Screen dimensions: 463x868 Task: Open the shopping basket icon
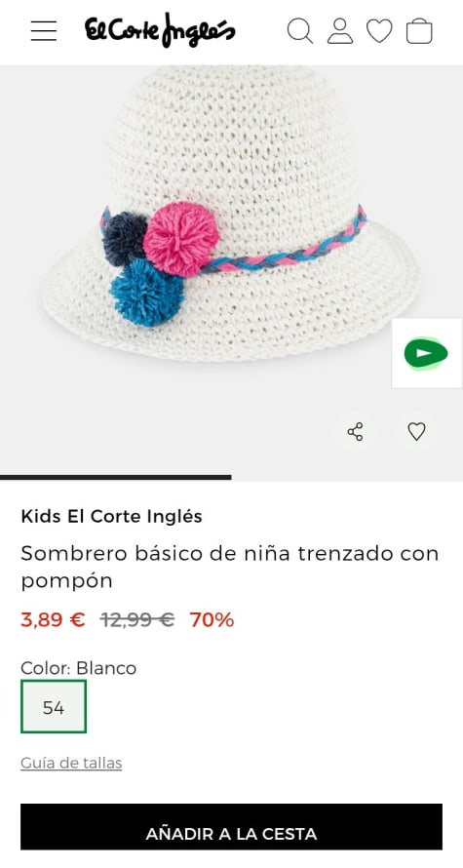[x=419, y=31]
